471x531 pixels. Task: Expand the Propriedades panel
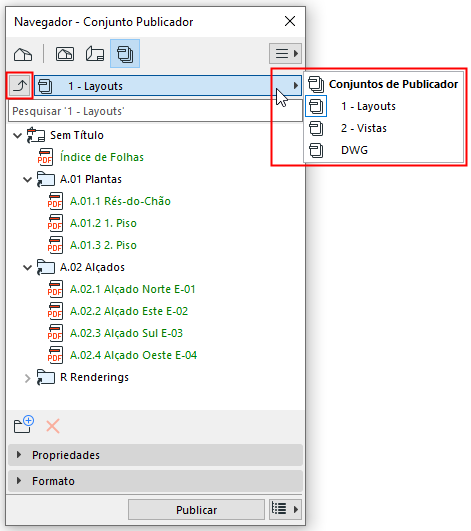coord(155,455)
